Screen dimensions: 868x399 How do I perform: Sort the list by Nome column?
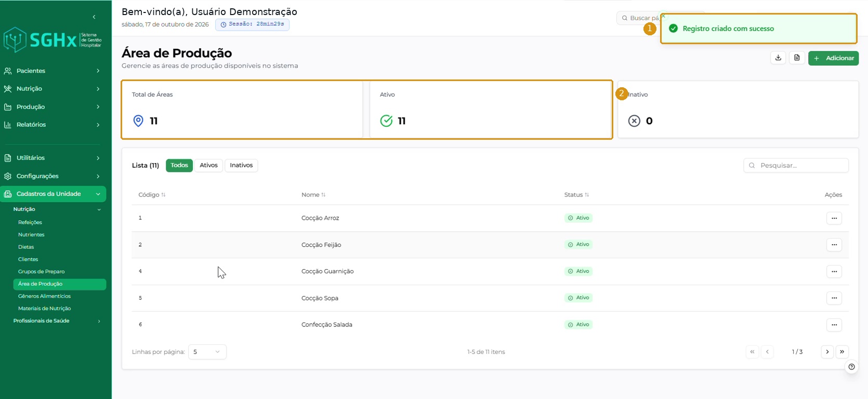coord(313,195)
